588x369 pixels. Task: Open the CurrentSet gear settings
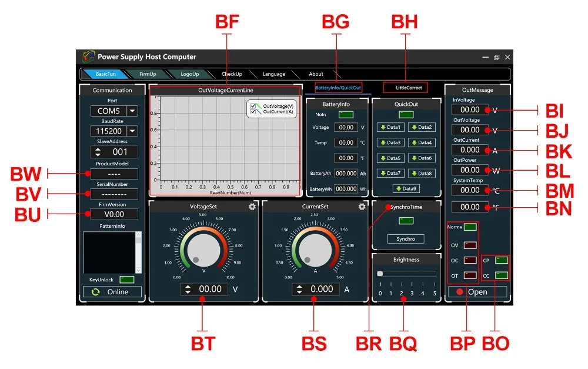pos(362,207)
